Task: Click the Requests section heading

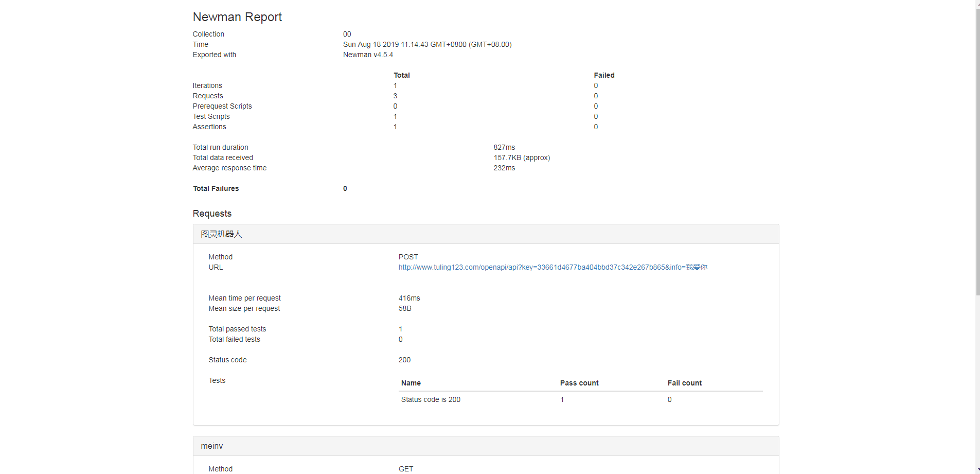Action: pyautogui.click(x=212, y=214)
